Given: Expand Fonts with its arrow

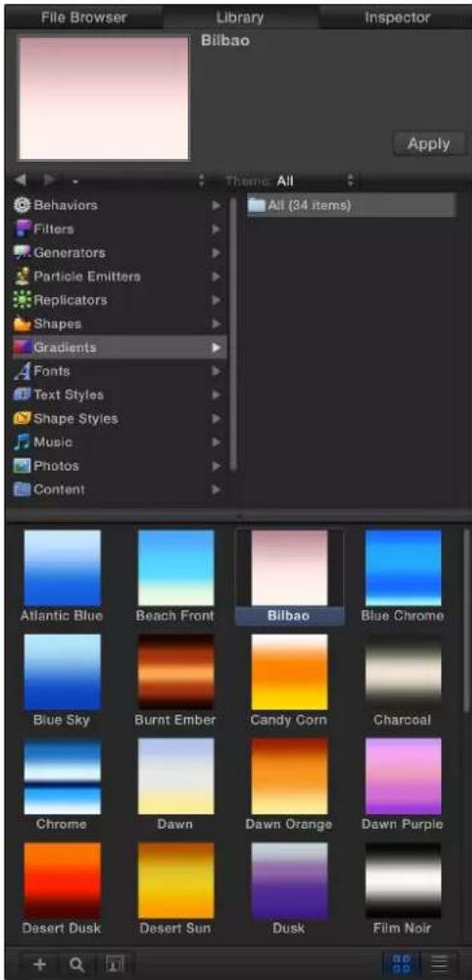Looking at the screenshot, I should 216,371.
